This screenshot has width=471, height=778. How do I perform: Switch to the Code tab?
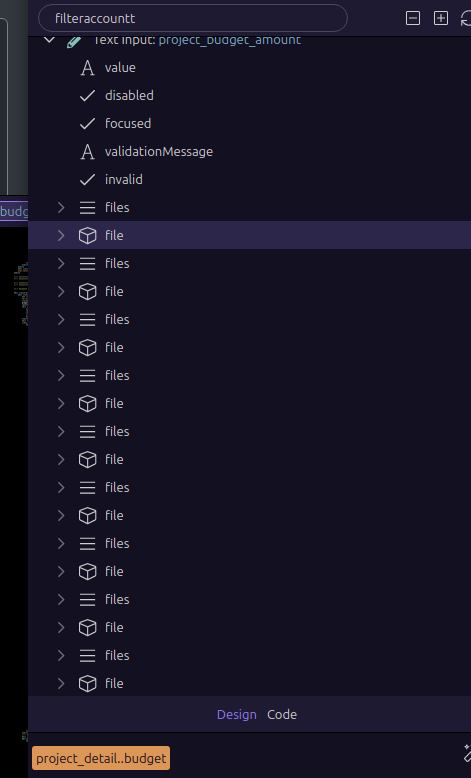(282, 714)
